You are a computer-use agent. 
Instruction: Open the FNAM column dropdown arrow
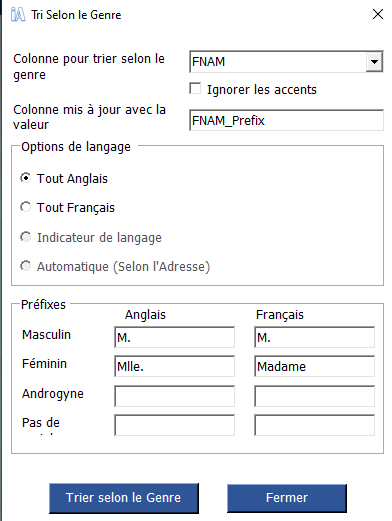(374, 62)
